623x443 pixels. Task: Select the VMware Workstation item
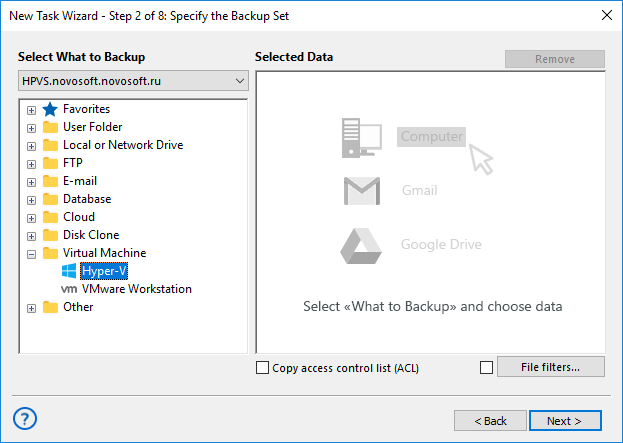(137, 289)
